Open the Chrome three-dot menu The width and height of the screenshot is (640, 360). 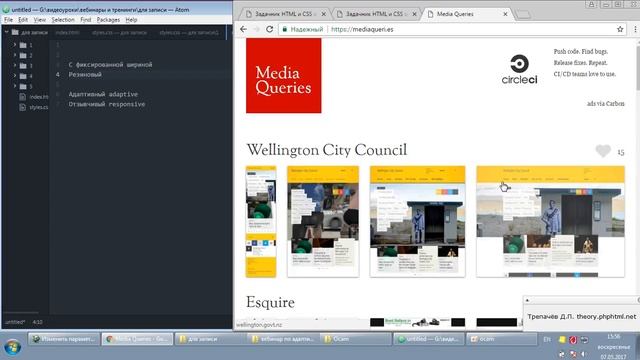point(635,29)
